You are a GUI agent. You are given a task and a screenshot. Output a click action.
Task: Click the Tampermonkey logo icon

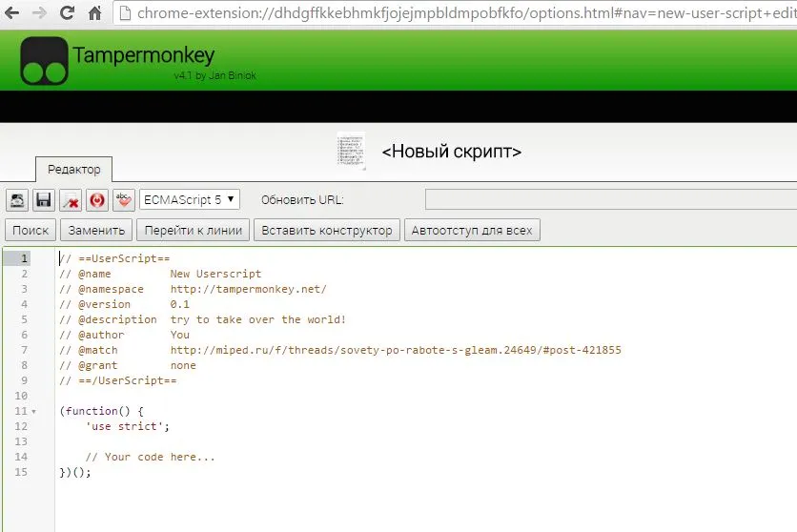tap(44, 60)
